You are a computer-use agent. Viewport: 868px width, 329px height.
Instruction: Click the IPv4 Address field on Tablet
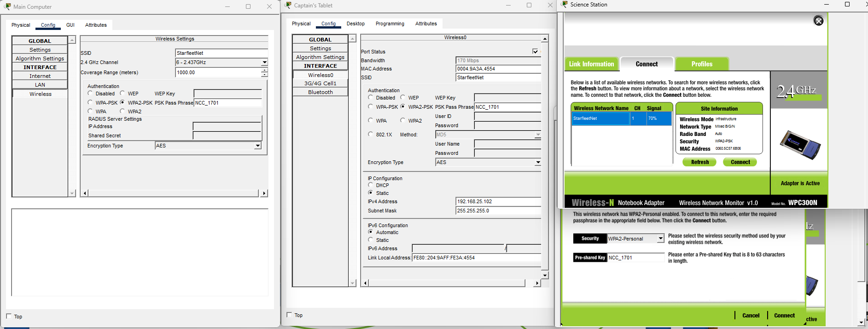click(498, 201)
